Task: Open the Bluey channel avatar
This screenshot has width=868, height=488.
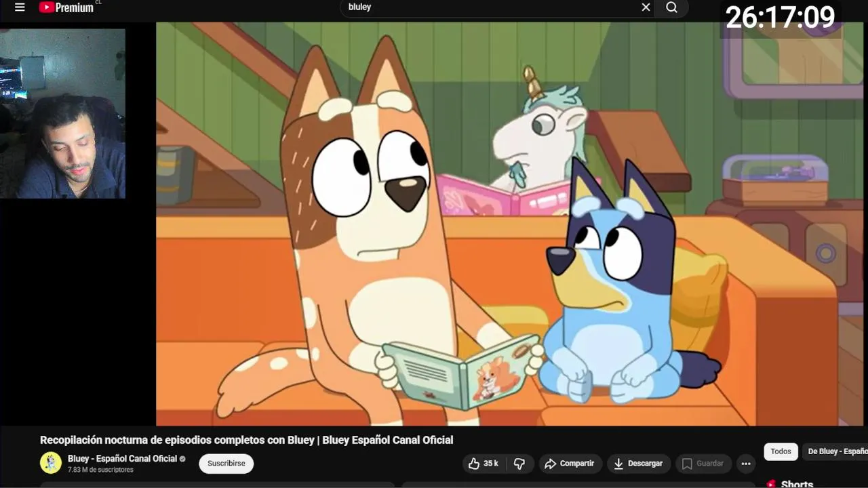Action: [x=51, y=463]
